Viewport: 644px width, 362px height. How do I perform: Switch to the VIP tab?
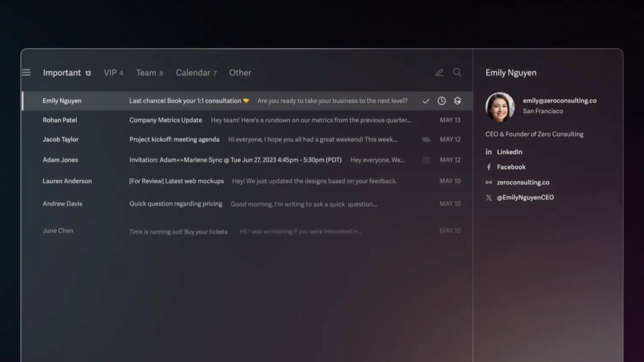coord(113,73)
